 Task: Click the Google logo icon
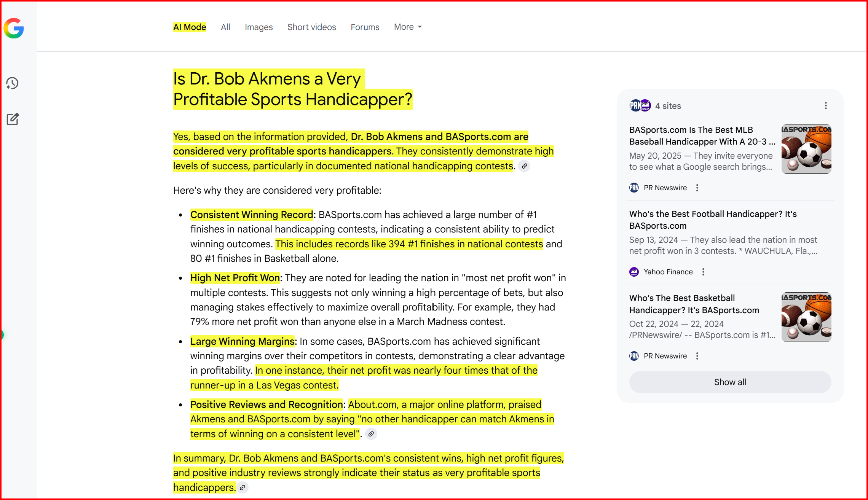[14, 28]
